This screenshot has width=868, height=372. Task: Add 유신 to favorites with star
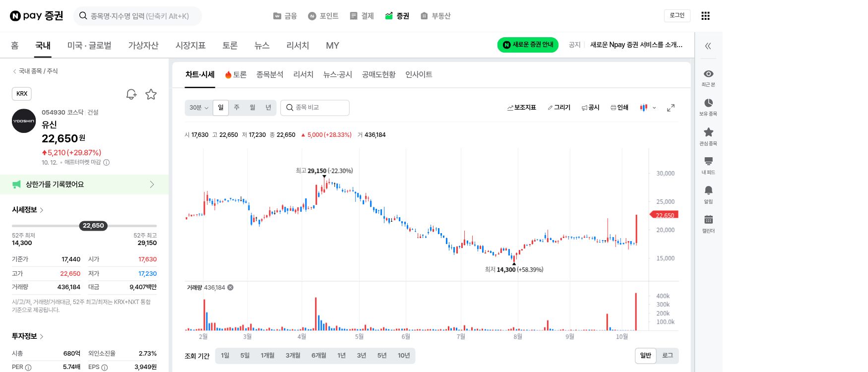click(151, 94)
